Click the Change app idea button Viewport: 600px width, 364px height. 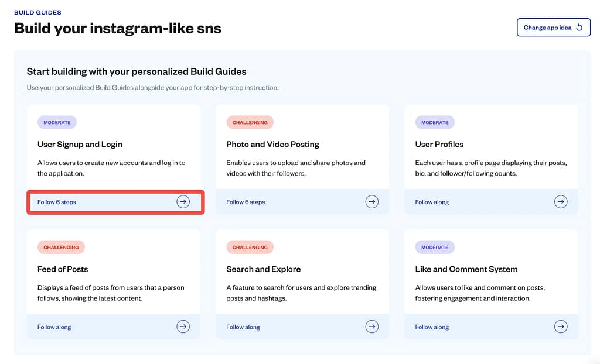coord(553,28)
